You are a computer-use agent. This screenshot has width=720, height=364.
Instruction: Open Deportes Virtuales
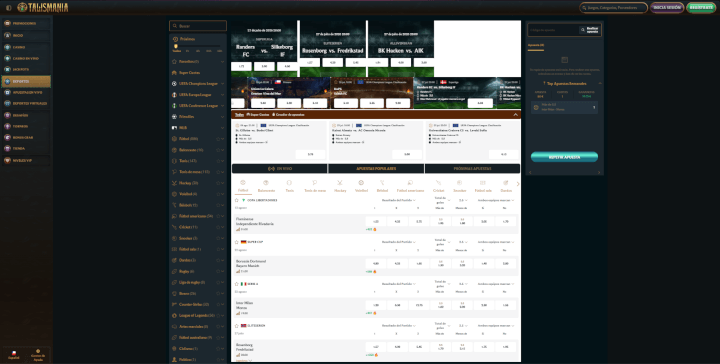click(x=26, y=104)
